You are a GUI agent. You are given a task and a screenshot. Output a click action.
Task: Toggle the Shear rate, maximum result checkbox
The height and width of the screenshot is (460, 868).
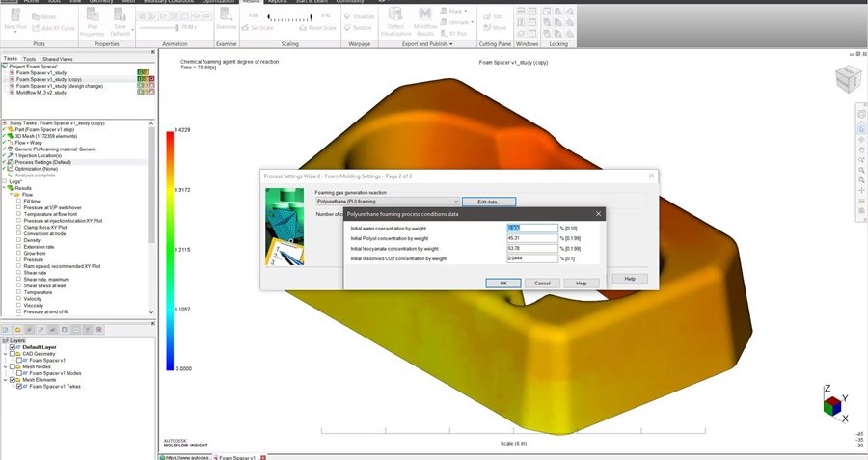tap(19, 279)
